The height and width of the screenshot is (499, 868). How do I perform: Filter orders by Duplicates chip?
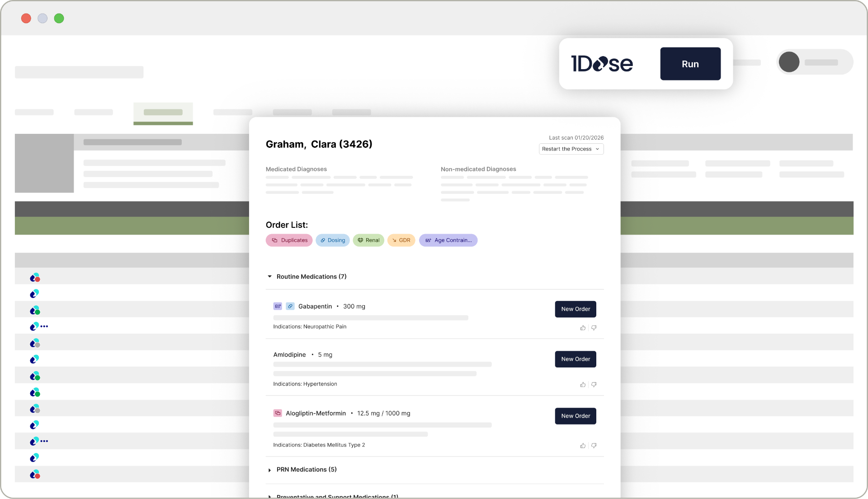coord(289,240)
